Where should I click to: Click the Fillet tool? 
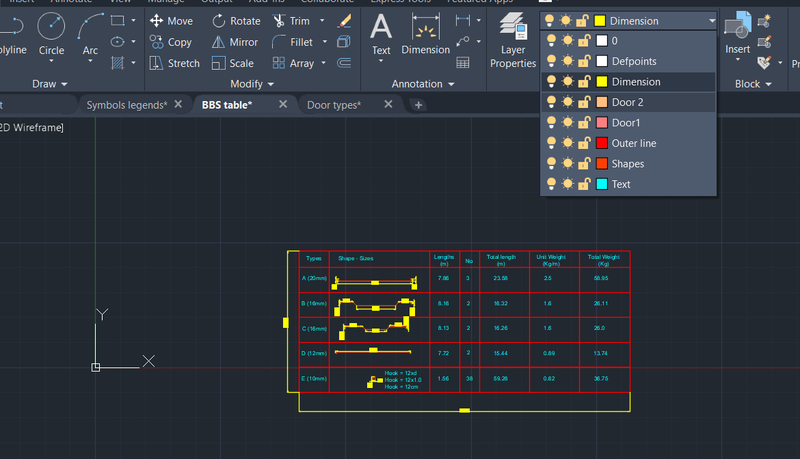tap(292, 42)
